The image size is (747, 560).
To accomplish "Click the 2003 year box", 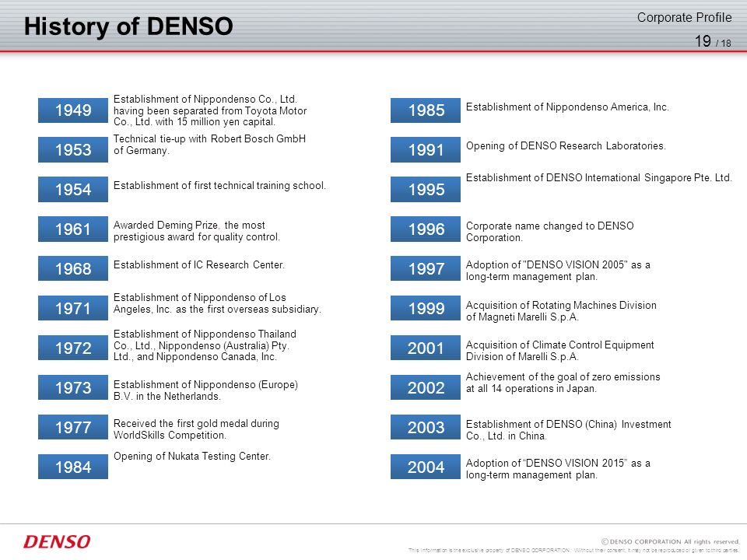I will point(426,427).
